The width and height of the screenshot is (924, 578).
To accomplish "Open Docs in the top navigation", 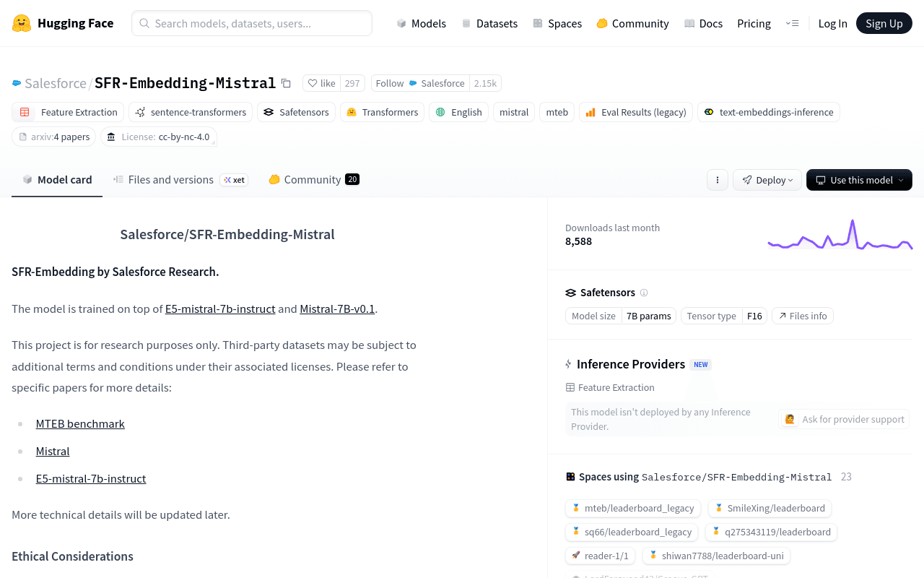I will [x=703, y=23].
